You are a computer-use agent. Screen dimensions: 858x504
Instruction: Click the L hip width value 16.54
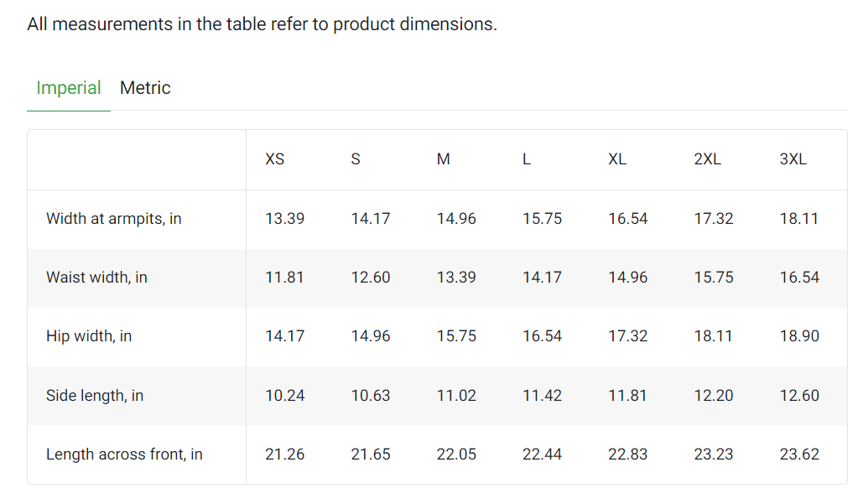click(x=542, y=336)
